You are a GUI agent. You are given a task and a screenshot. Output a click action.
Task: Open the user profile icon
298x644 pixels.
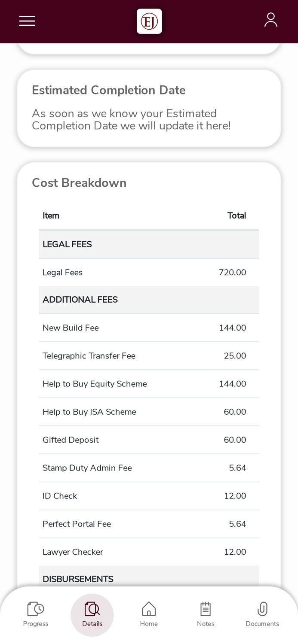click(x=270, y=20)
